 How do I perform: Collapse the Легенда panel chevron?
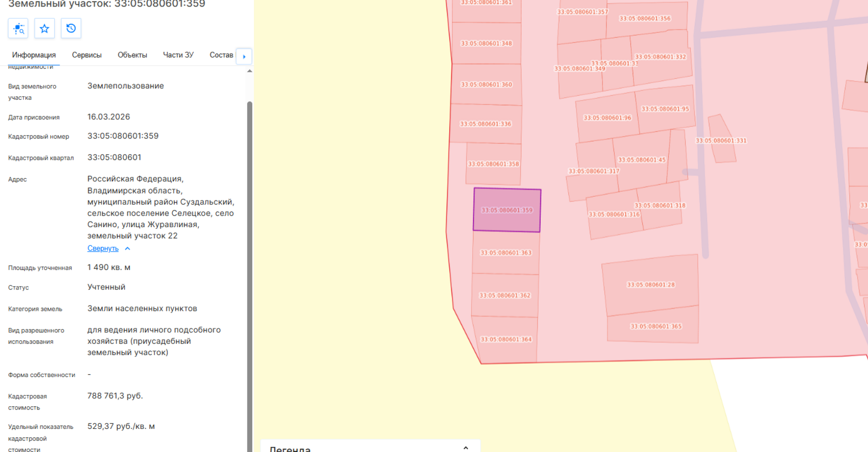point(466,448)
